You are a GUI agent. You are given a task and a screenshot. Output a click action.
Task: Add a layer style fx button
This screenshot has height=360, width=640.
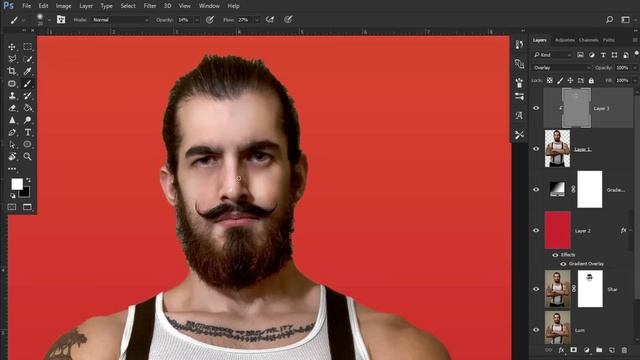[561, 350]
